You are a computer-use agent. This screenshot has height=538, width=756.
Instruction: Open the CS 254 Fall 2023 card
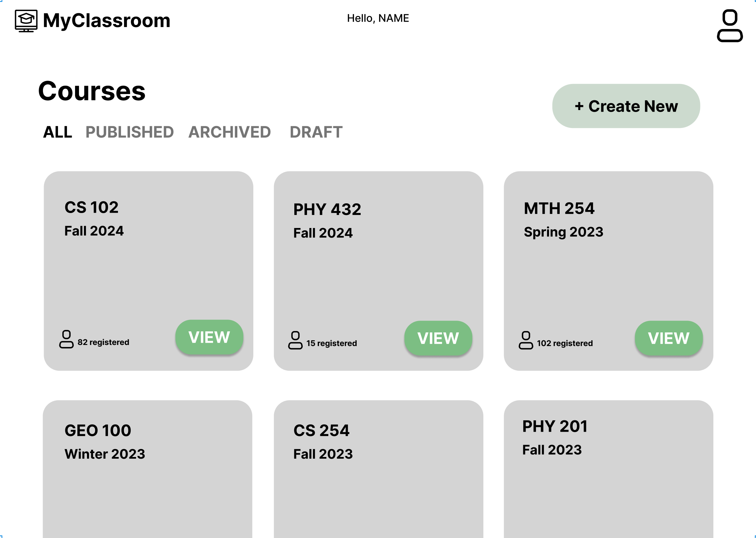(x=378, y=469)
